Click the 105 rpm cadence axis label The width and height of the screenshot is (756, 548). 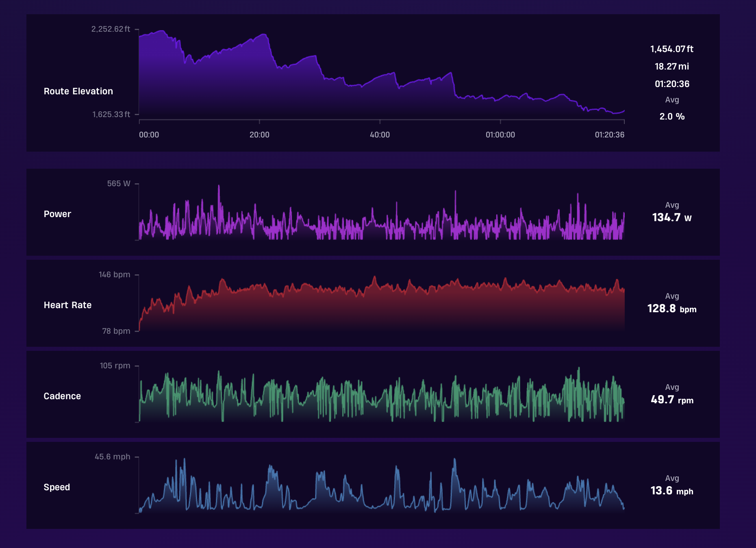[115, 365]
